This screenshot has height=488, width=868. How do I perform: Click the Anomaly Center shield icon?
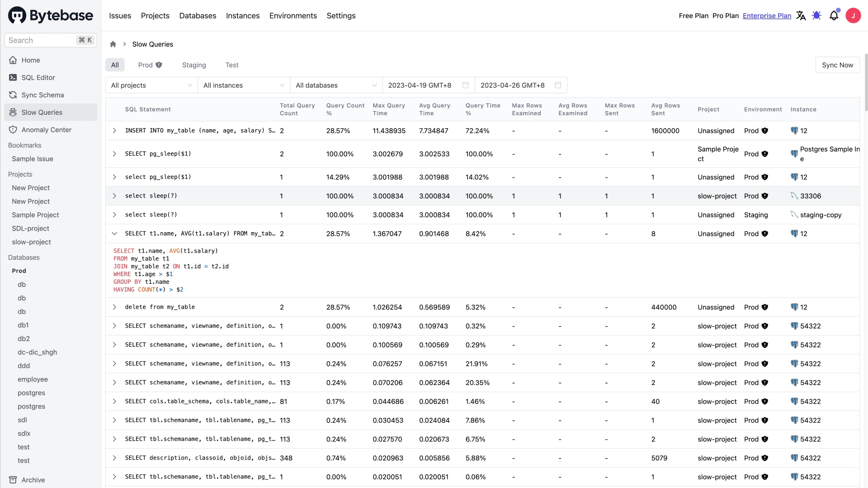[x=13, y=130]
